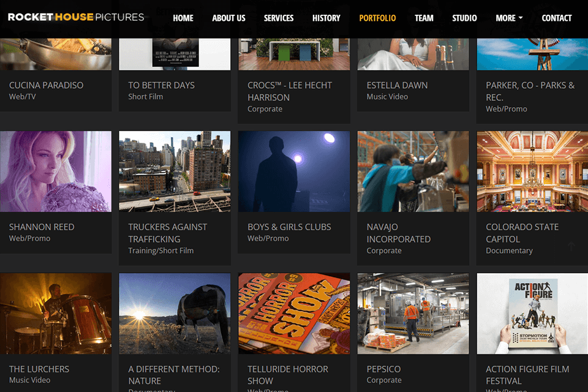Click the TELLURIDE HORROR SHOW title
Screen dimensions: 588x392
coord(288,375)
